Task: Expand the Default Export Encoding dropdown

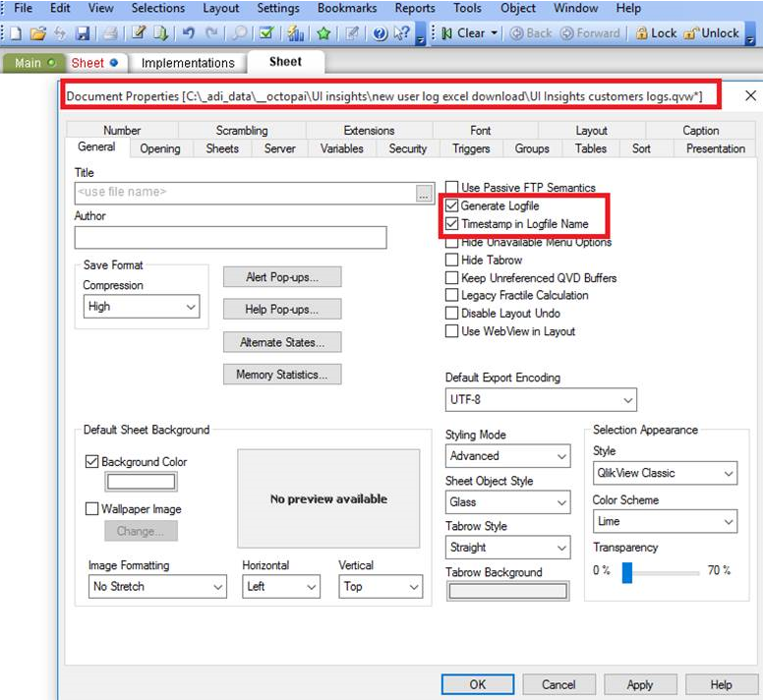Action: tap(540, 400)
